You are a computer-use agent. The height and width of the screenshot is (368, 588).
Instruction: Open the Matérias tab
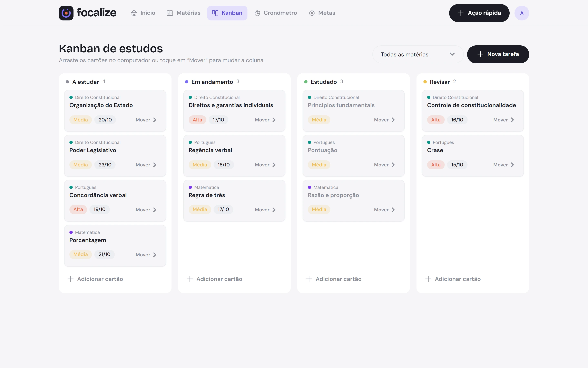pos(184,13)
